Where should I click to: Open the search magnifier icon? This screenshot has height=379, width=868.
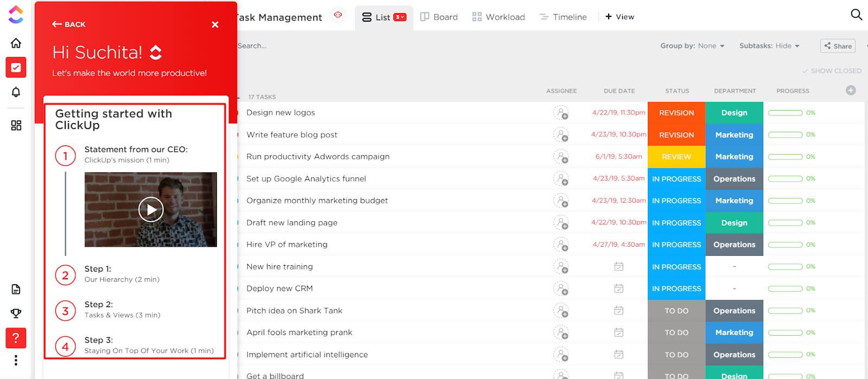[856, 15]
